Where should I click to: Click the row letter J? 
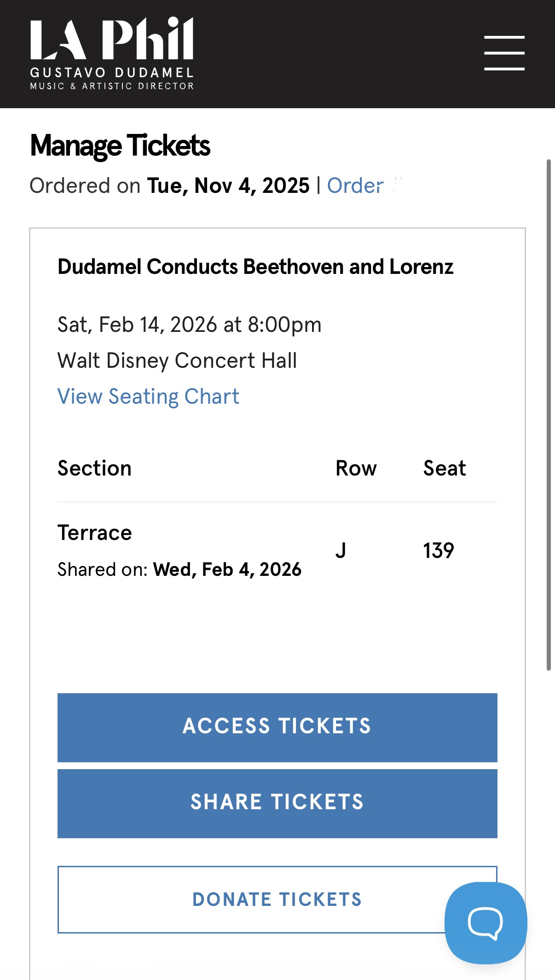coord(341,551)
